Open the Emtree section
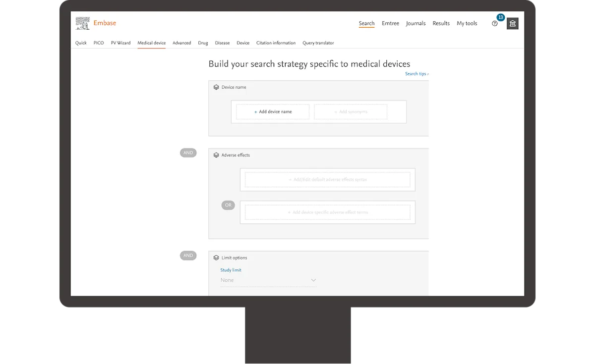The height and width of the screenshot is (364, 595). tap(390, 23)
